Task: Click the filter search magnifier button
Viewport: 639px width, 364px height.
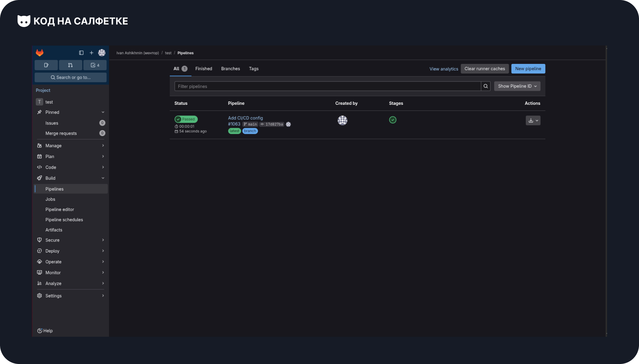Action: (x=486, y=86)
